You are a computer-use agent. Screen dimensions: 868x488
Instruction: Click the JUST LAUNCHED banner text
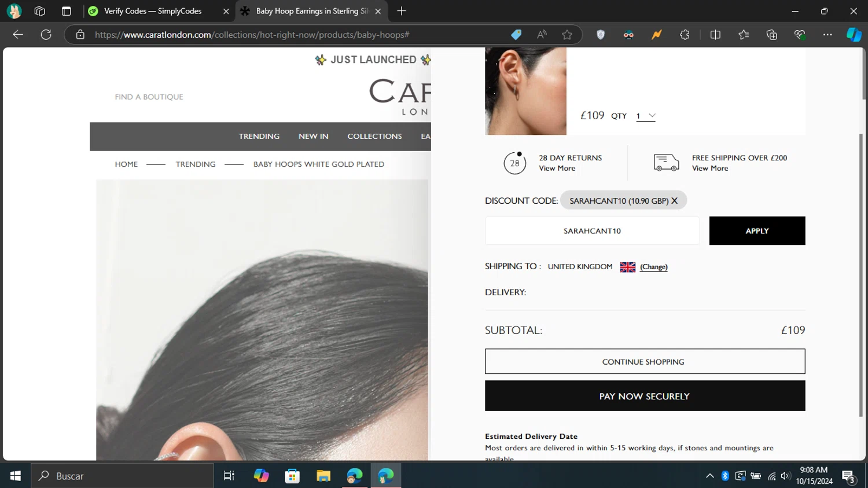(x=373, y=60)
